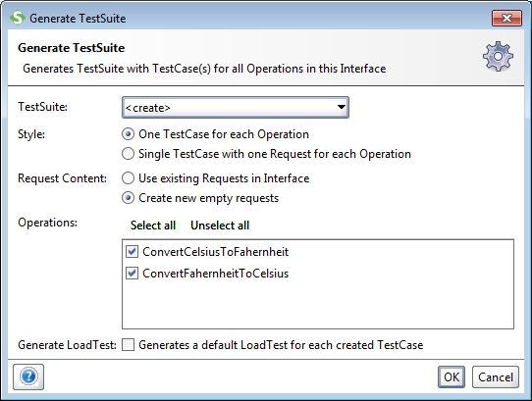
Task: Click the Cancel button
Action: (496, 376)
